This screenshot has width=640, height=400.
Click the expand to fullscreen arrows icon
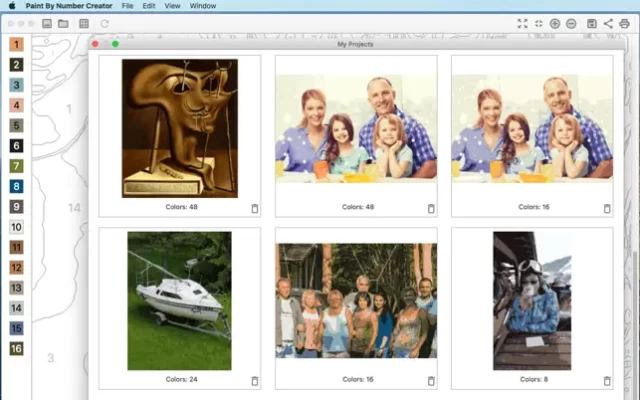click(x=522, y=23)
